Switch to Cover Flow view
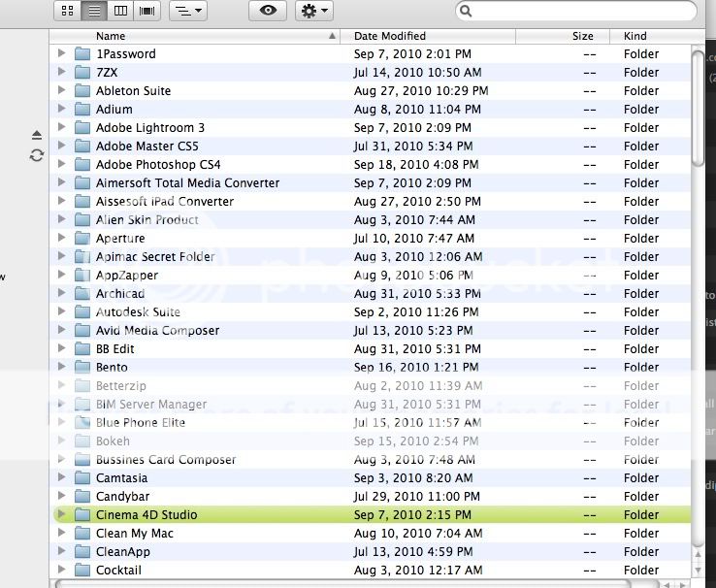Screen dimensions: 716x588 (147, 11)
